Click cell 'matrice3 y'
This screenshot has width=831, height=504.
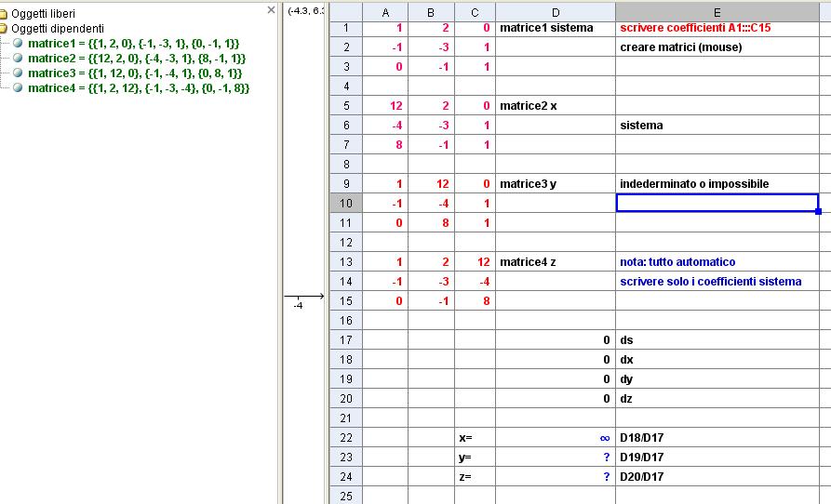click(556, 184)
